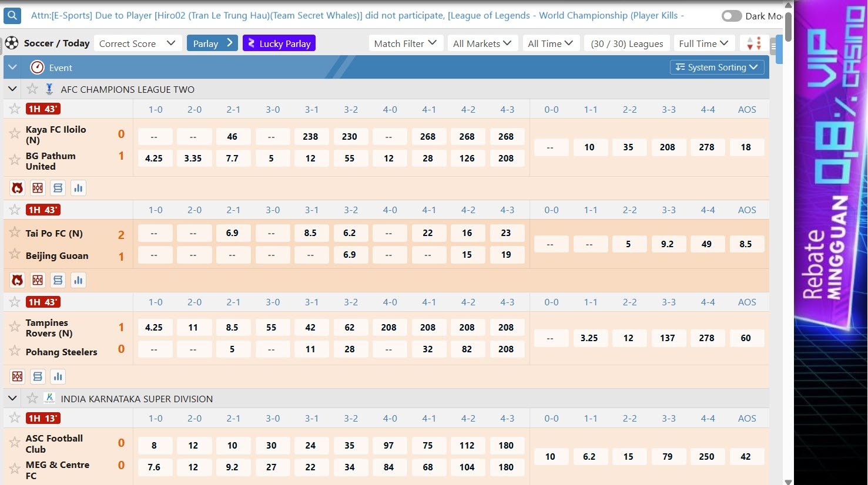Screen dimensions: 868x485
Task: Click the soccer ball sport icon
Action: pos(12,43)
